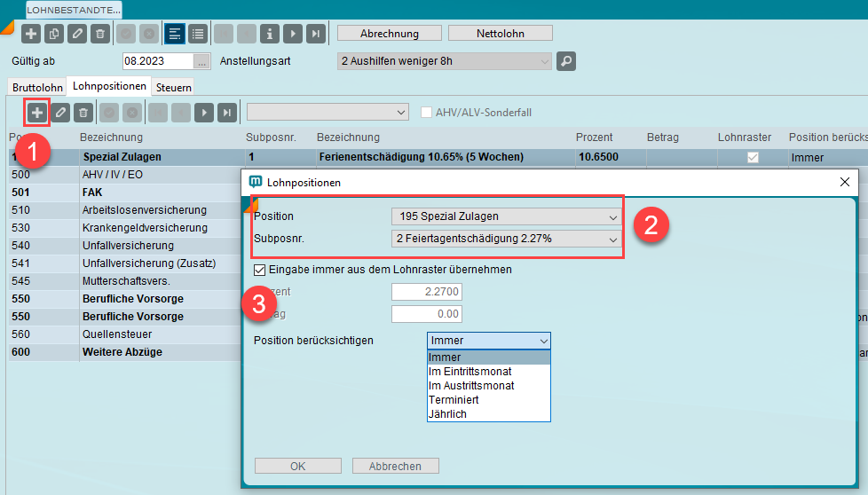Toggle AHV/ALV-Sonderfall checkbox
The image size is (868, 495).
coord(426,113)
